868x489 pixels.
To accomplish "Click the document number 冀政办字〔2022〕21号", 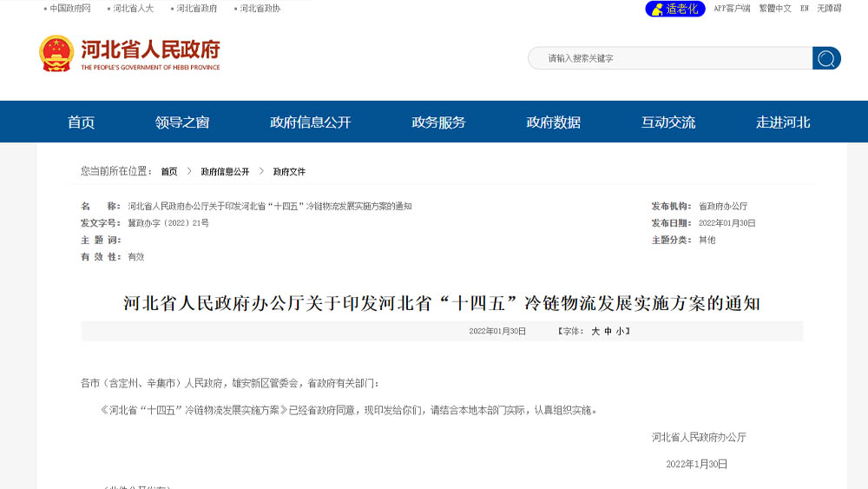I will pos(168,223).
